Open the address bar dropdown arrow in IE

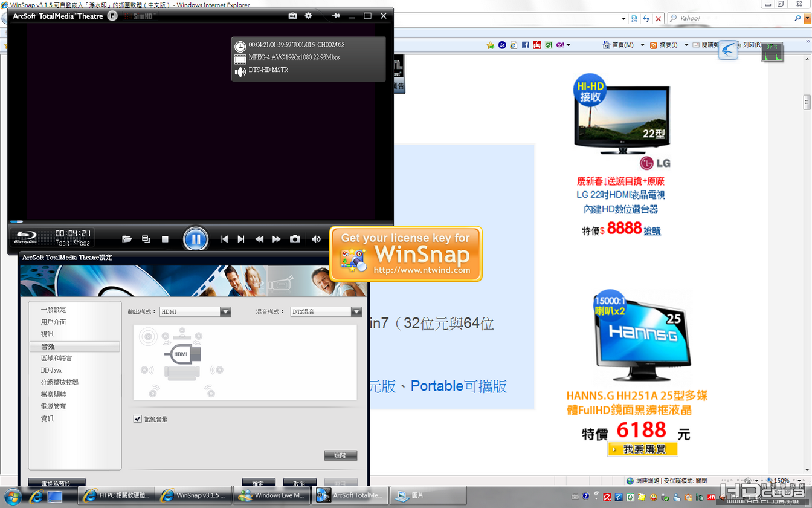coord(623,19)
